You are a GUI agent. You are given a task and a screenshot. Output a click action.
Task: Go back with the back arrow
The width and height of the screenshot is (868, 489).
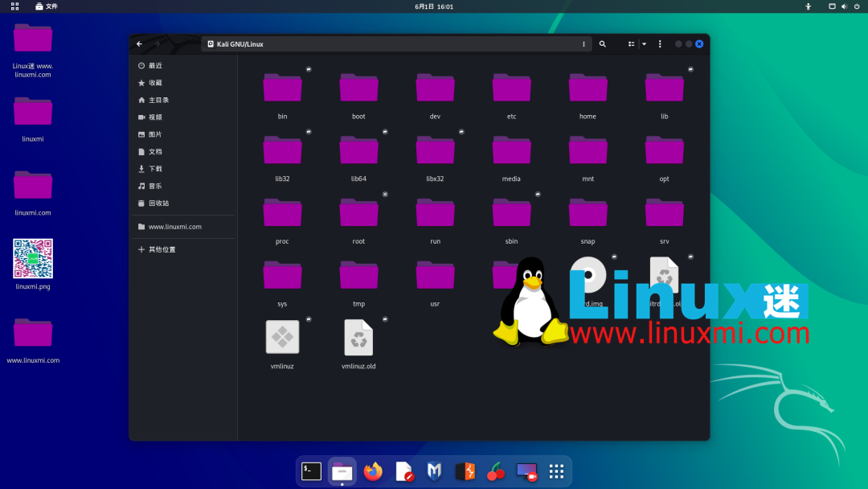point(140,43)
